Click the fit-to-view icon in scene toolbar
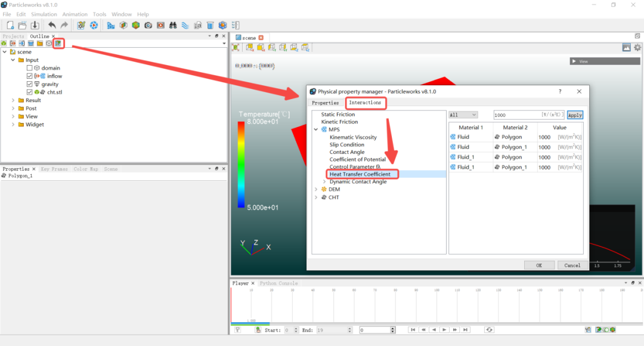 [236, 47]
